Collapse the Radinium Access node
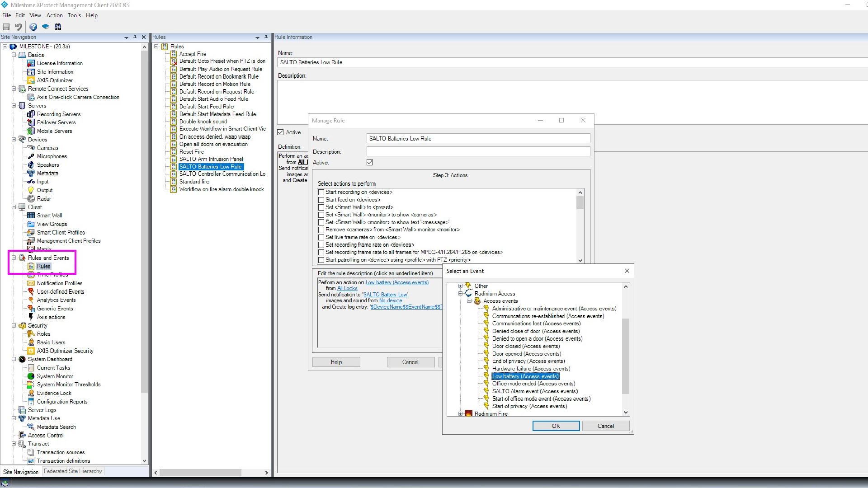Viewport: 868px width, 488px height. pyautogui.click(x=460, y=294)
